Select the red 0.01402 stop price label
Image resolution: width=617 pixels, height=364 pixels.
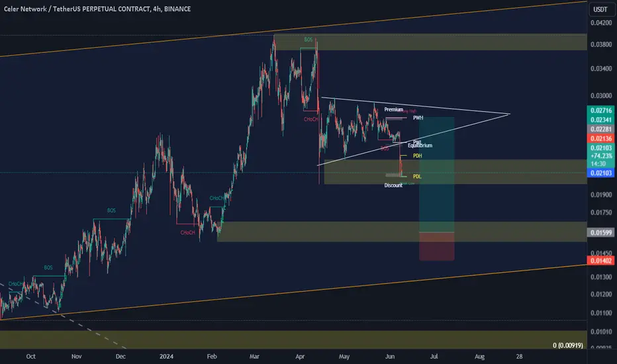click(x=601, y=261)
